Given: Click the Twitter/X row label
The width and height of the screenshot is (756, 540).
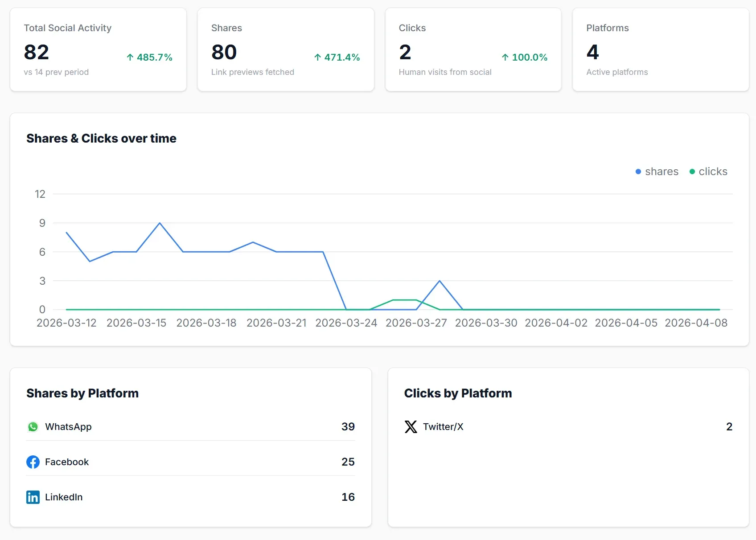Looking at the screenshot, I should click(x=444, y=427).
